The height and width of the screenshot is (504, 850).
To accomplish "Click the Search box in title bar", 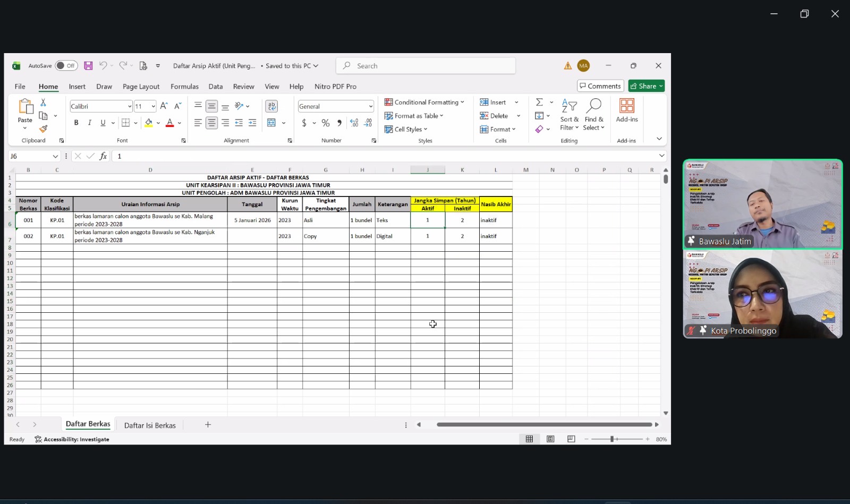I will (x=426, y=66).
